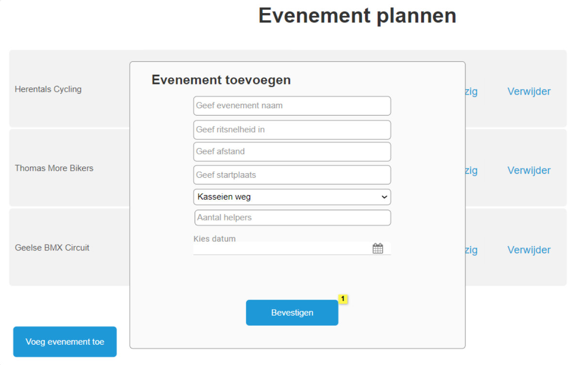Edit Thomas More Bikers via Wijzig link
The image size is (588, 365).
coord(471,170)
